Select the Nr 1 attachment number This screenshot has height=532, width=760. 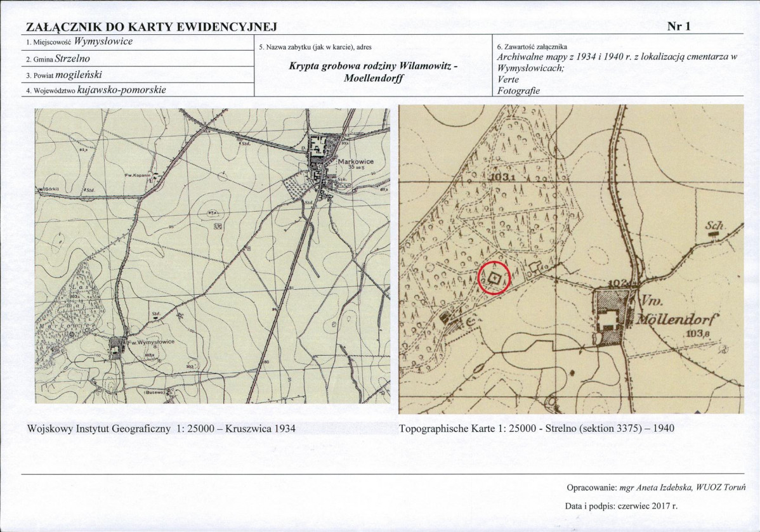click(679, 27)
